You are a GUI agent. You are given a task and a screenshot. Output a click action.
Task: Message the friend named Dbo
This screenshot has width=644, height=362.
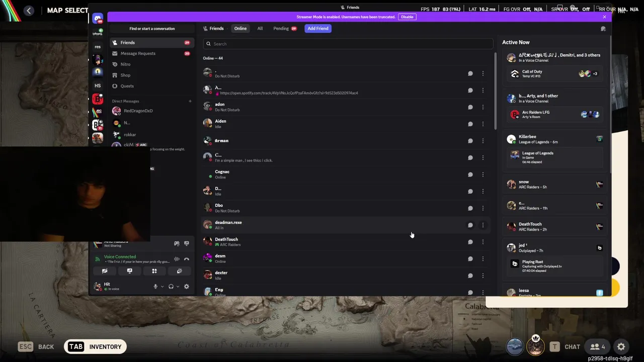click(x=470, y=208)
